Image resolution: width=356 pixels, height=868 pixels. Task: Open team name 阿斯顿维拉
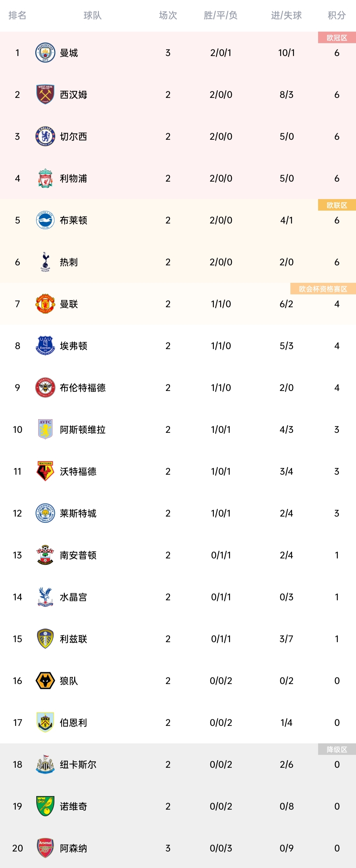tap(82, 429)
